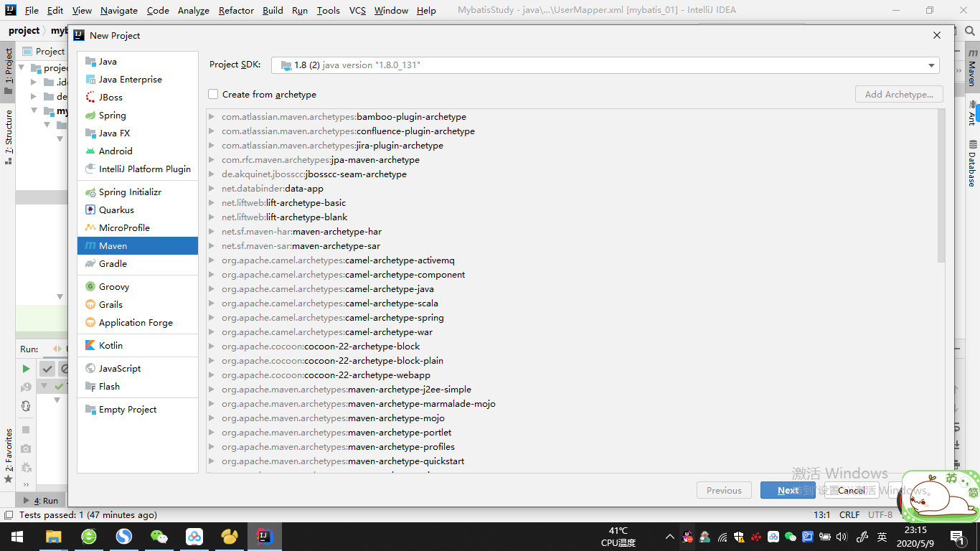Expand the jbosscc-seam-archetype entry

click(x=212, y=174)
